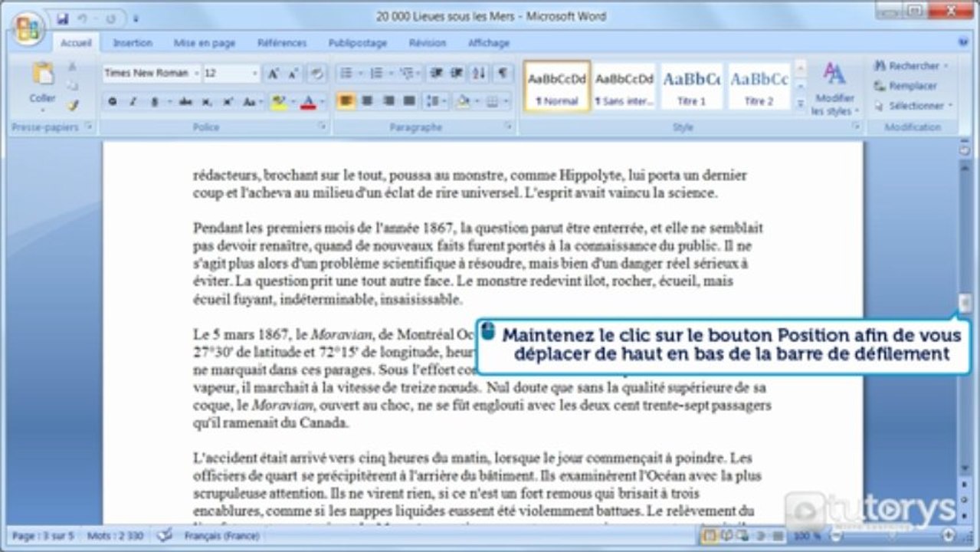The width and height of the screenshot is (980, 552).
Task: Switch to the Affichage tab
Action: click(x=489, y=43)
